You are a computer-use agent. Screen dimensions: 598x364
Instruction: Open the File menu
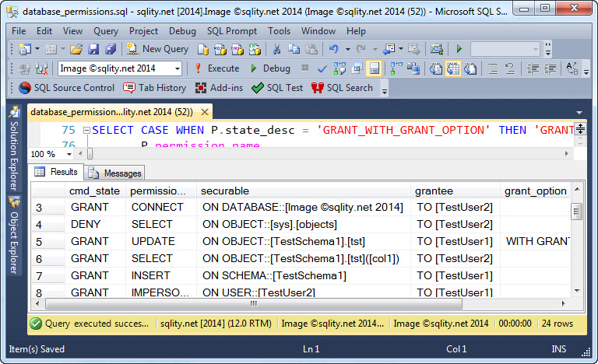point(19,31)
